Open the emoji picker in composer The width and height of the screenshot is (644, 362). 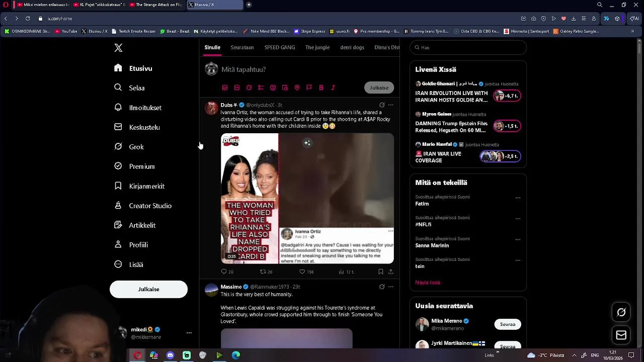click(273, 87)
